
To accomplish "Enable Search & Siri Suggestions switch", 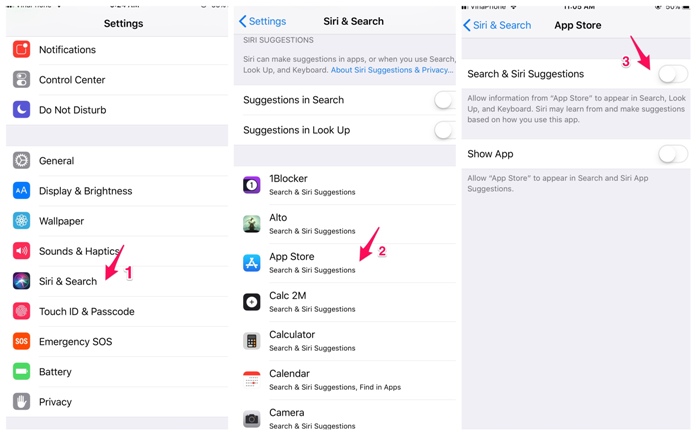I will [x=672, y=74].
